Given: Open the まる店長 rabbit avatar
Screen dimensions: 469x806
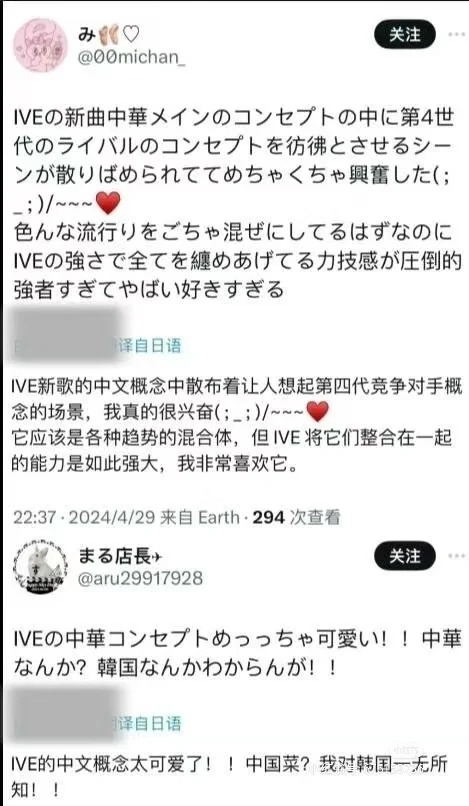Looking at the screenshot, I should [40, 566].
